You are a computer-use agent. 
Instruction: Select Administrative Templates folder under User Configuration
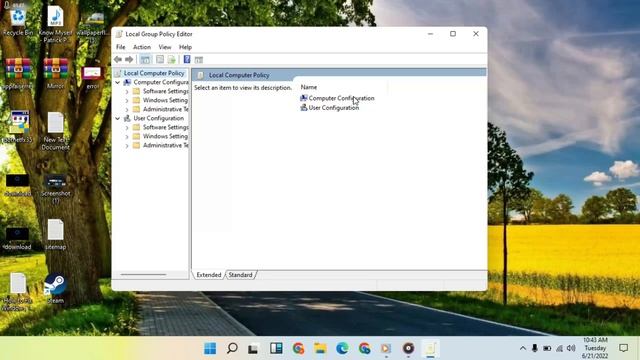pyautogui.click(x=165, y=145)
